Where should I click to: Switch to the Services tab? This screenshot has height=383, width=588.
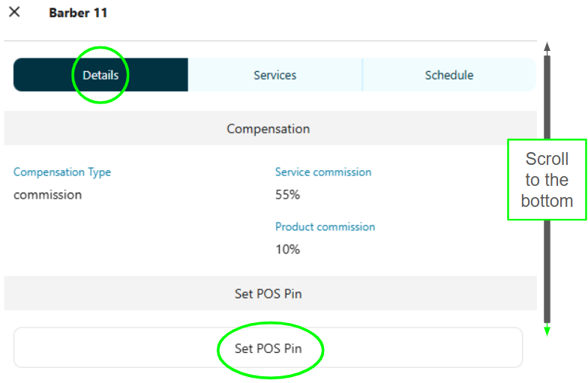click(x=274, y=75)
